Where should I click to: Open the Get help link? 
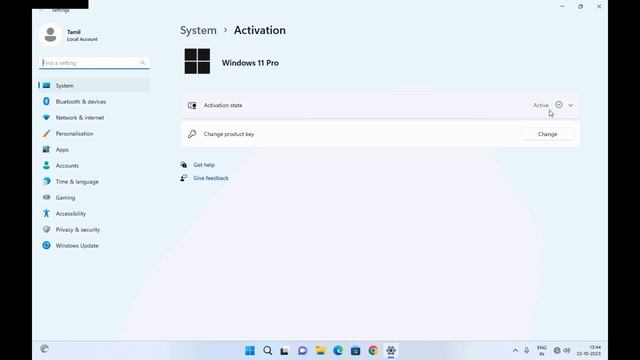pyautogui.click(x=204, y=165)
